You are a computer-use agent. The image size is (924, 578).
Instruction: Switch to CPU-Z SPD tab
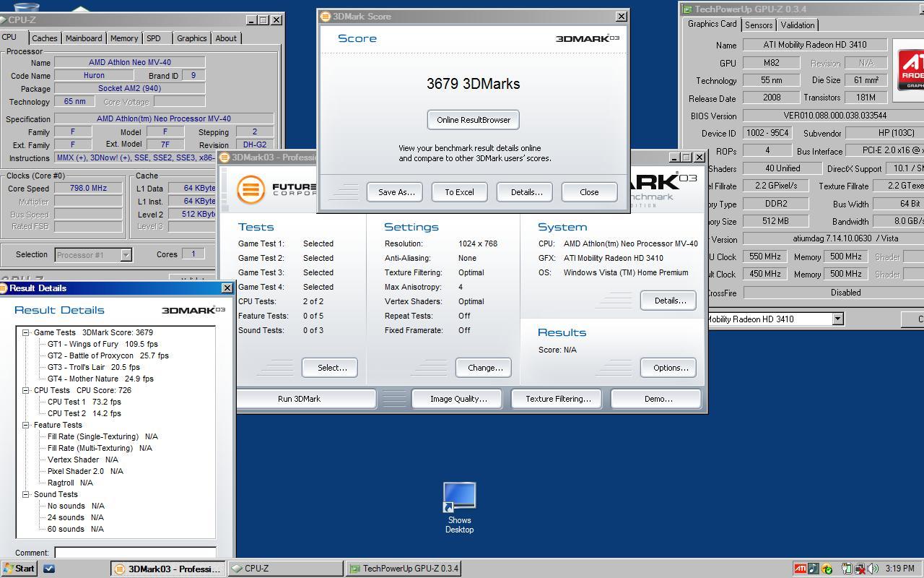pyautogui.click(x=154, y=38)
